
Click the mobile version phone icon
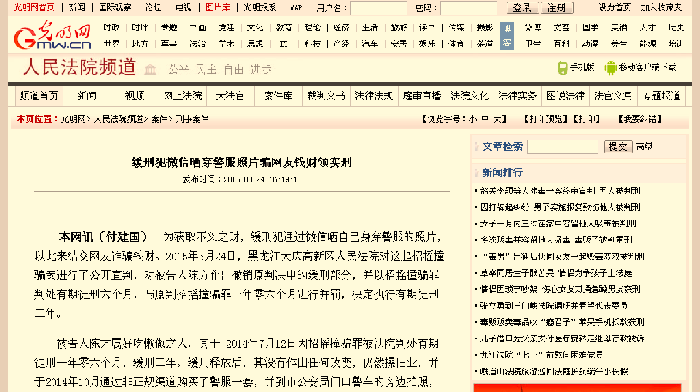562,68
